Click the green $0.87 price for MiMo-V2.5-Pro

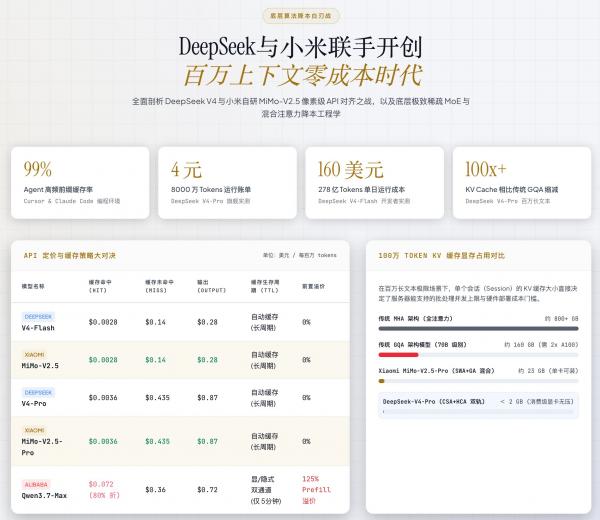[207, 442]
